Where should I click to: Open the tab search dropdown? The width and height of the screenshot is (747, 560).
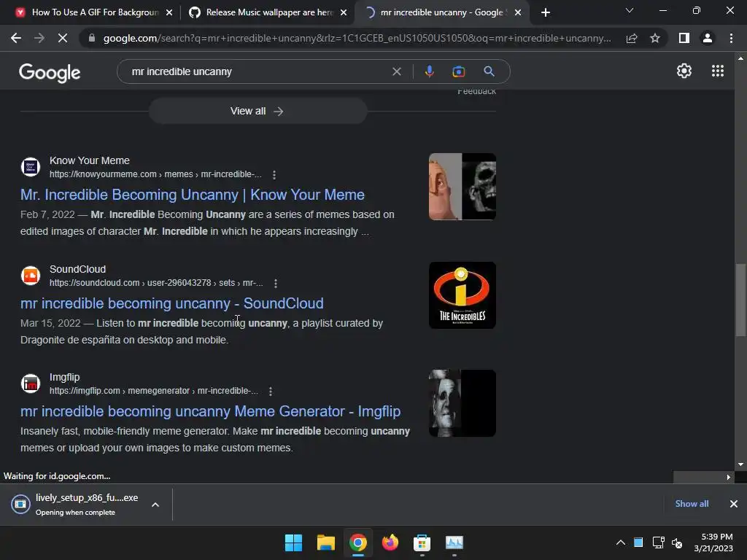coord(630,10)
